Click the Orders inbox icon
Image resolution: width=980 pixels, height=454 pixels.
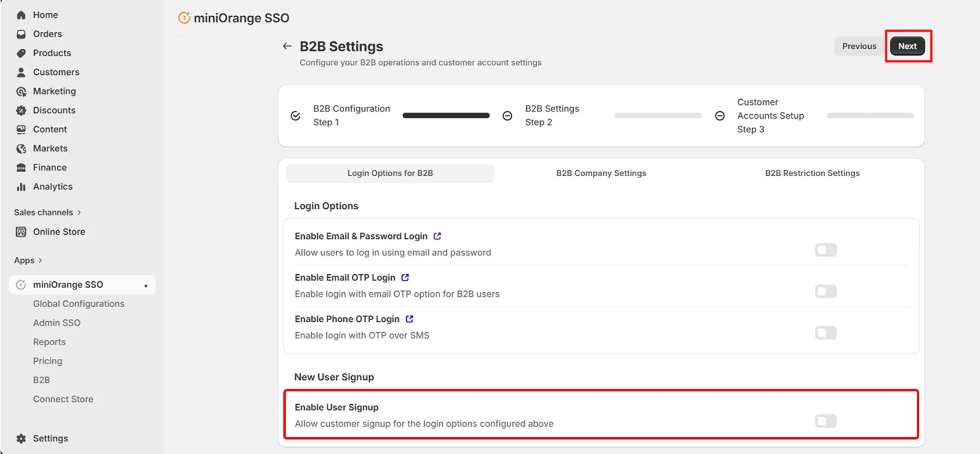pyautogui.click(x=21, y=34)
